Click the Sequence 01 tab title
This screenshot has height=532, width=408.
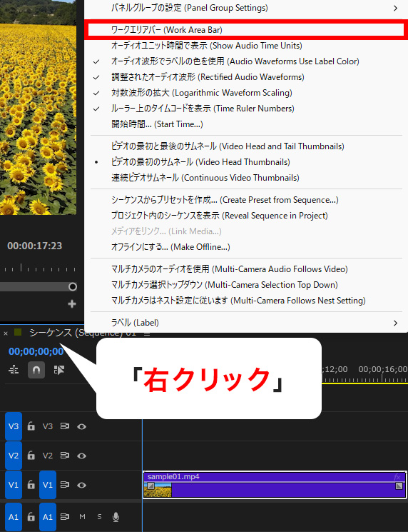coord(82,333)
